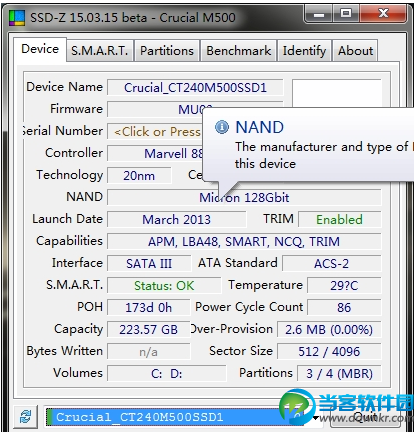Click the blank drive logo box

click(337, 93)
